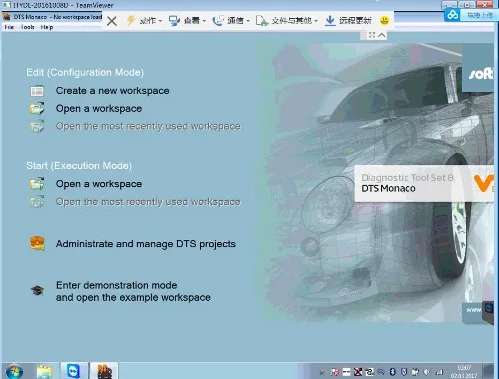Click the Windows Start button

[14, 371]
